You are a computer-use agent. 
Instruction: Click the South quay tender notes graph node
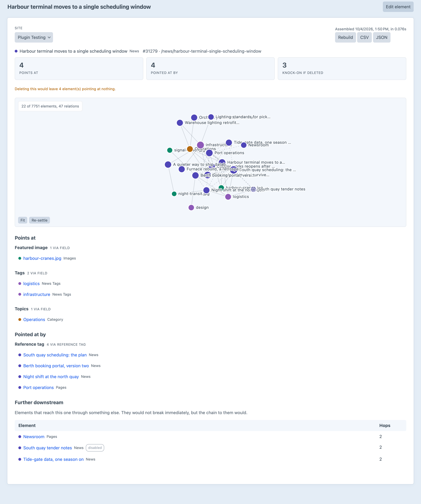253,189
